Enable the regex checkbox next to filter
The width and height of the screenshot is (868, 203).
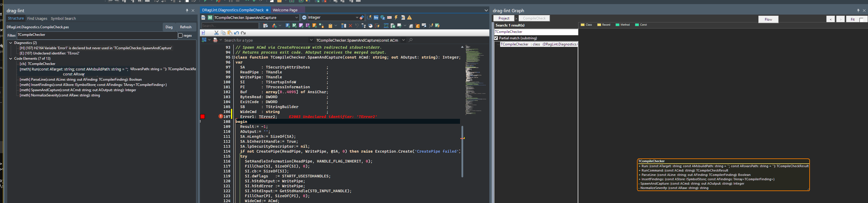click(x=180, y=36)
